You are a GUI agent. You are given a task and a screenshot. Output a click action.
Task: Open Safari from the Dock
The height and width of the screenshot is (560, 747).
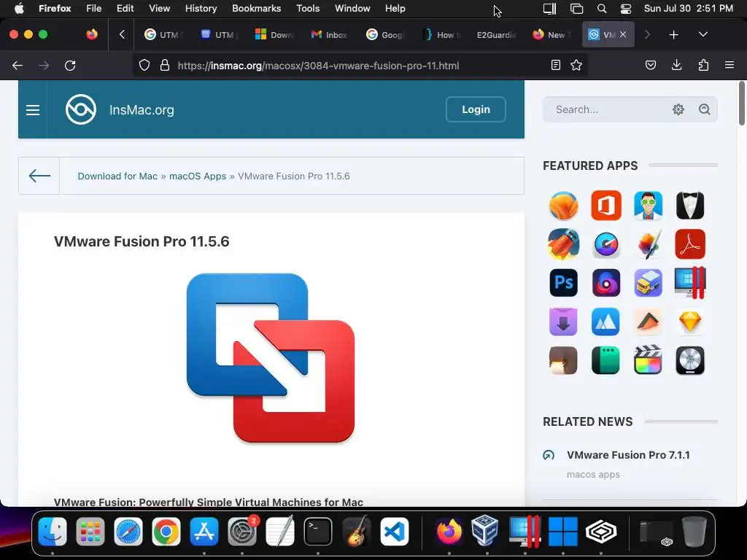pos(128,531)
